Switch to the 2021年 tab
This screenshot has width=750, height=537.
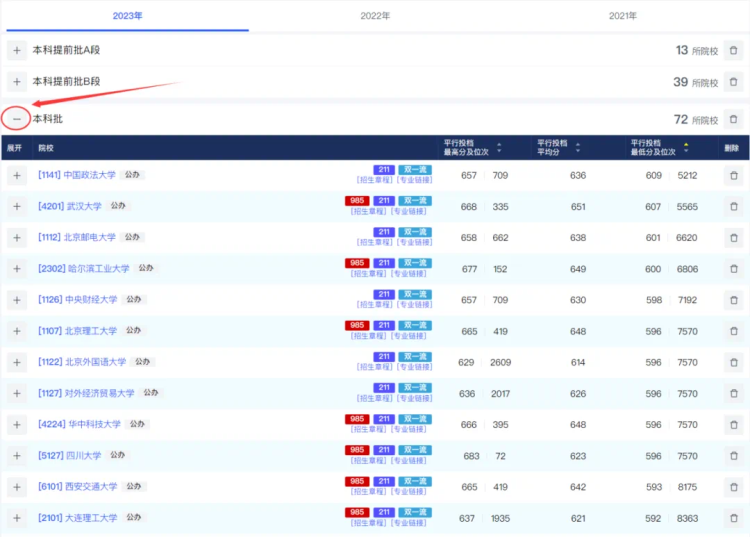click(x=623, y=16)
